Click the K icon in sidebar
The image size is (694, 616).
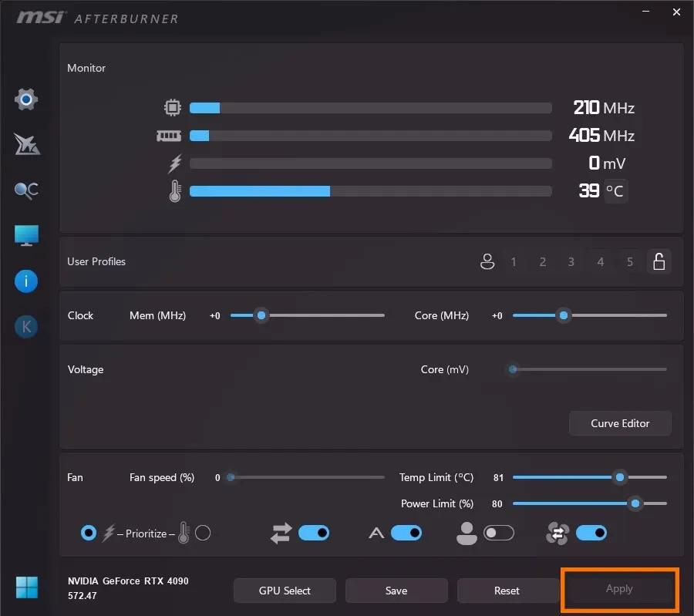click(x=26, y=327)
